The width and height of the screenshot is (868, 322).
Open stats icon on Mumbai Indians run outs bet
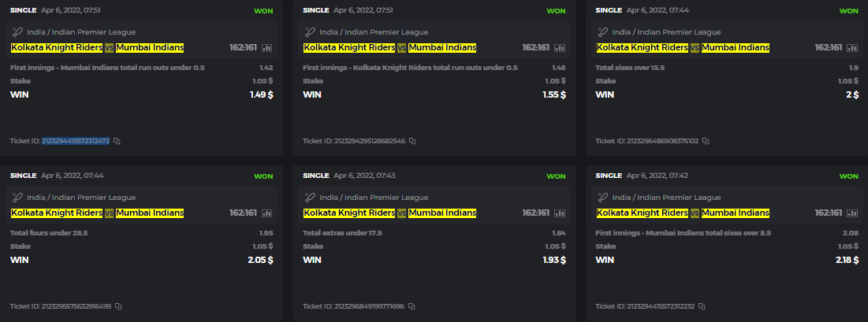click(x=266, y=48)
